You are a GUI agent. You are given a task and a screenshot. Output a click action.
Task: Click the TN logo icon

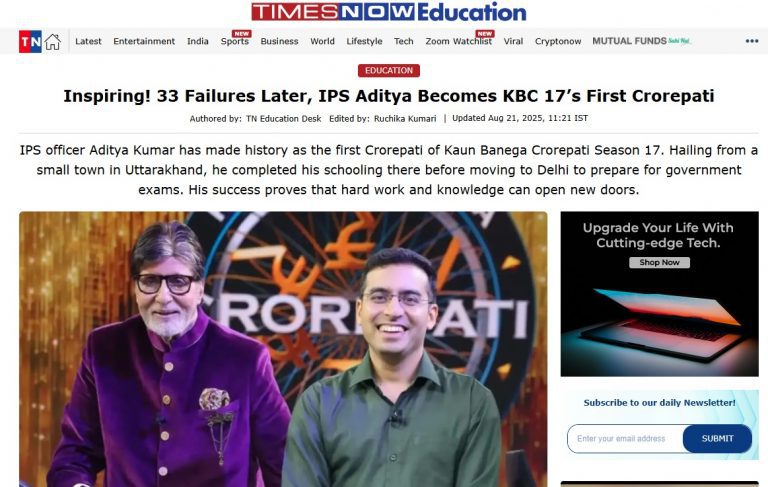[30, 42]
